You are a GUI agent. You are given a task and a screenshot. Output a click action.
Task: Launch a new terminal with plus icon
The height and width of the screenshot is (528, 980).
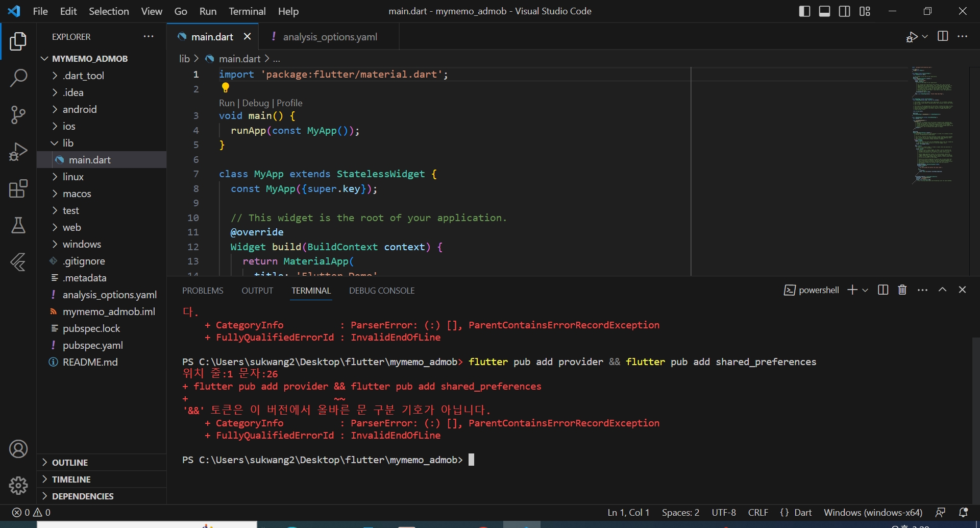tap(852, 290)
